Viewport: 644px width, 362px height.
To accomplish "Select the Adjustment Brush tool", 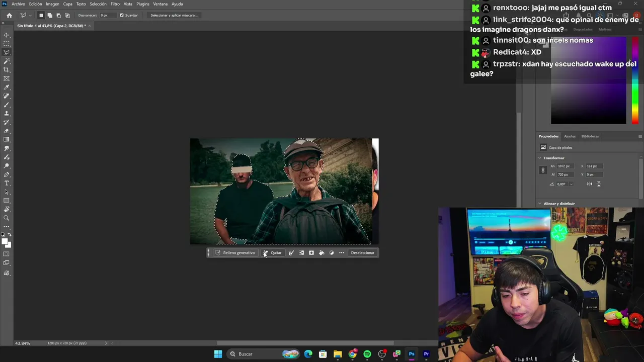I will tap(7, 157).
